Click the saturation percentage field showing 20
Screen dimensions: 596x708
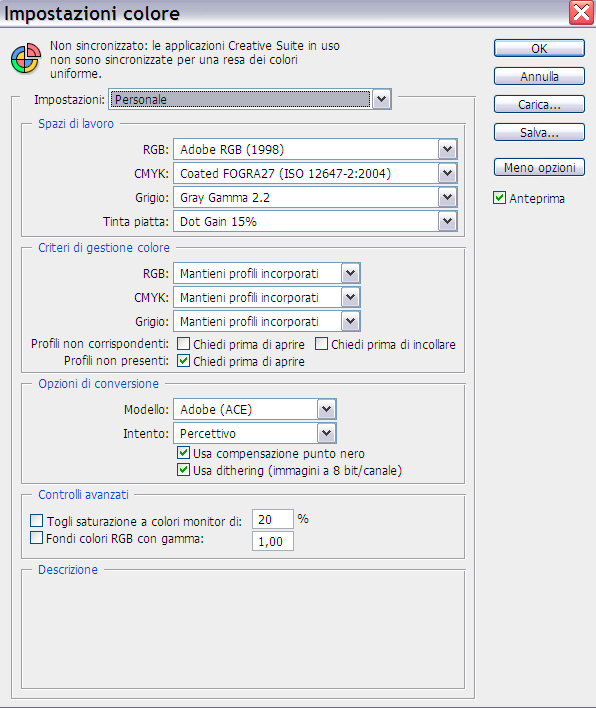click(273, 519)
